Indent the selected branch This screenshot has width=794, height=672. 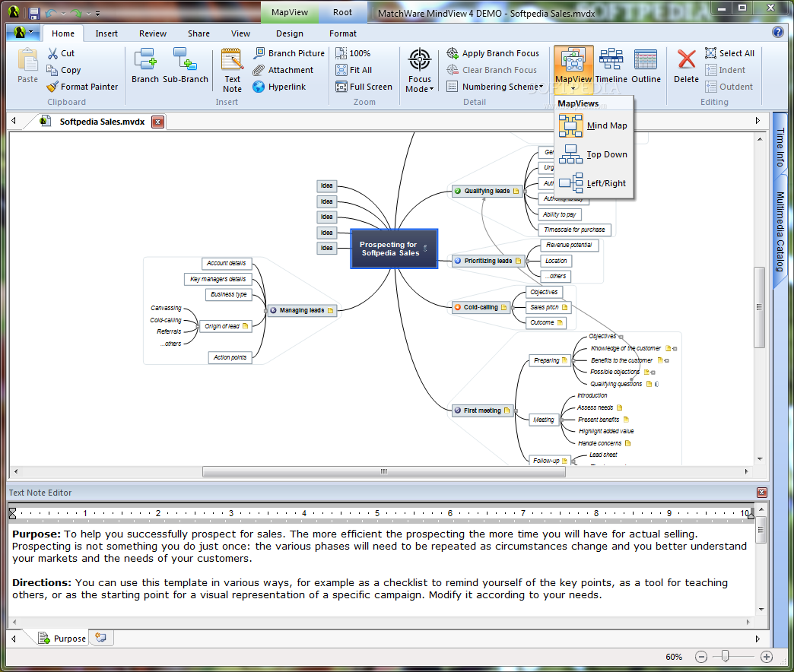tap(725, 70)
